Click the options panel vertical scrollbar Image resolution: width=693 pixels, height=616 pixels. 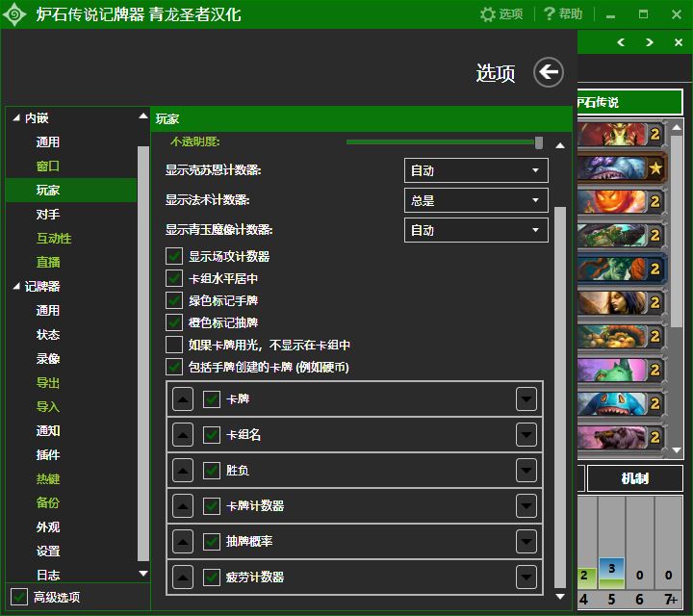click(x=560, y=398)
